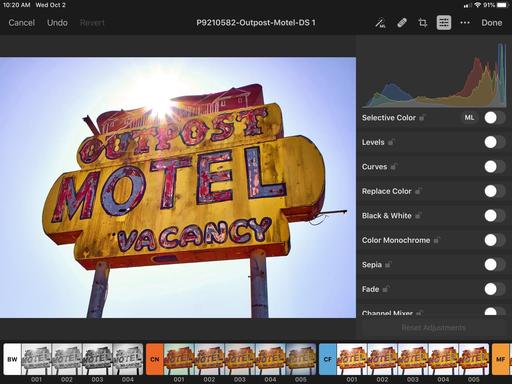Reset Selective Color with its small icon
The image size is (512, 384).
pyautogui.click(x=422, y=117)
